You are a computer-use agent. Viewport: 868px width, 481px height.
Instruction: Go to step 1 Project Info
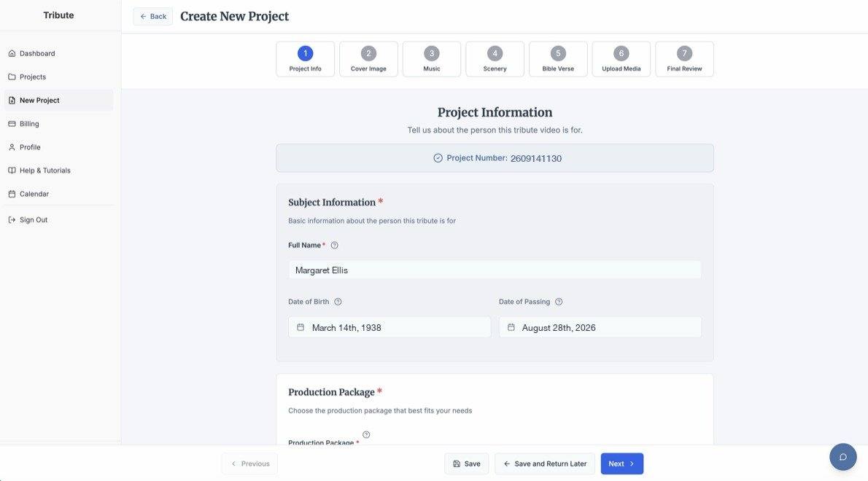click(305, 59)
